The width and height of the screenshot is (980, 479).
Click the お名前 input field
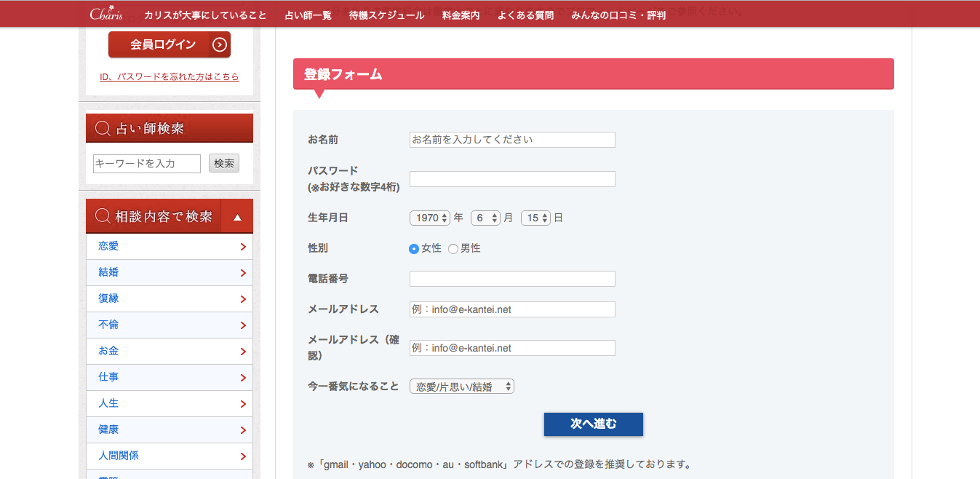tap(512, 140)
